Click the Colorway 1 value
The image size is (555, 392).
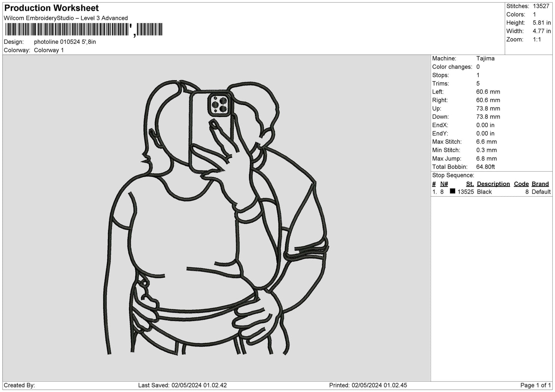coord(49,50)
